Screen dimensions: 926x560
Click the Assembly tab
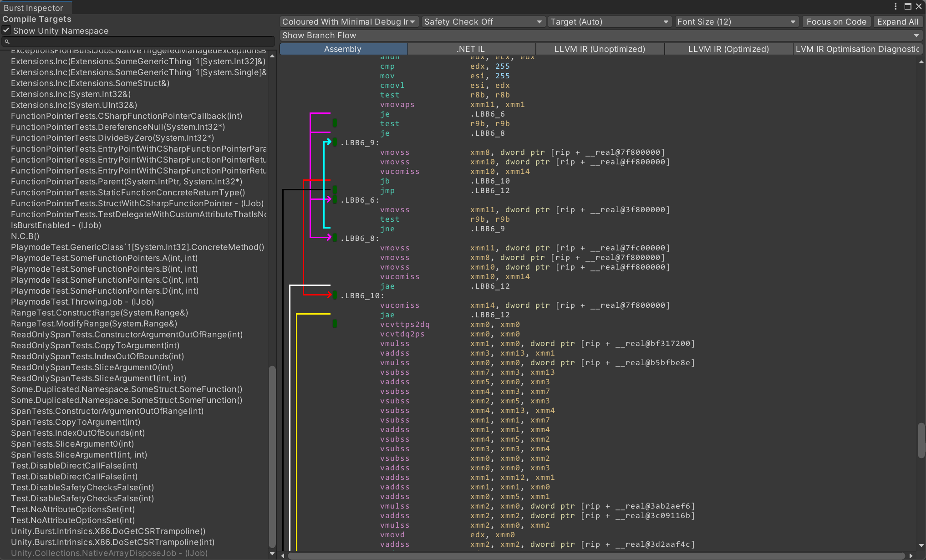point(343,49)
